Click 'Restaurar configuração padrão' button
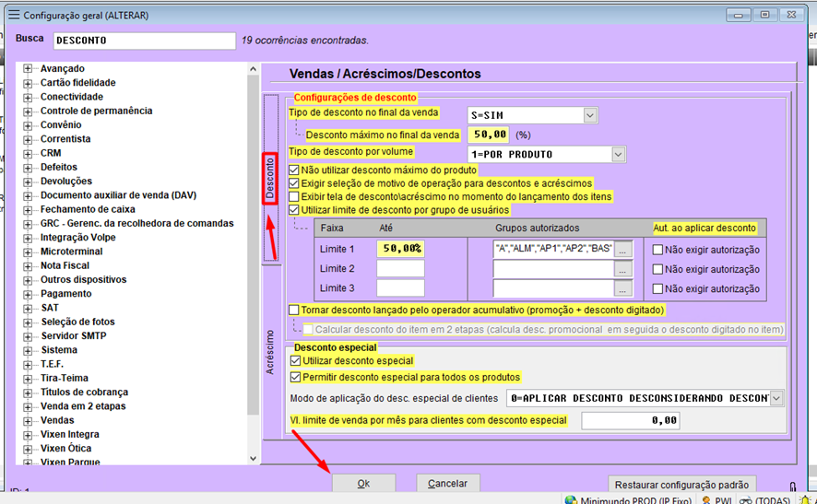817x504 pixels. tap(682, 485)
